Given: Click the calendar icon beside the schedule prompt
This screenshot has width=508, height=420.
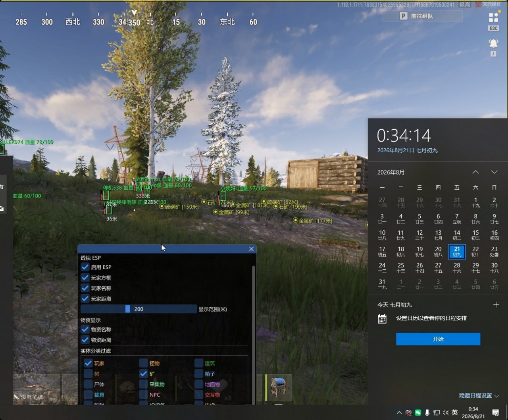Looking at the screenshot, I should pos(382,318).
